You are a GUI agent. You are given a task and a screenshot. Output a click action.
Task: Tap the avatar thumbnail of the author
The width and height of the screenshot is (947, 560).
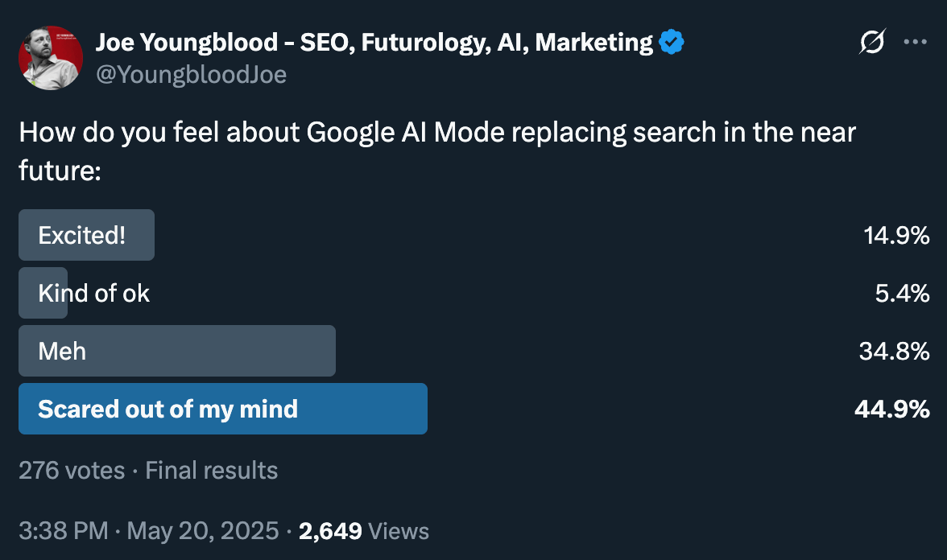51,57
